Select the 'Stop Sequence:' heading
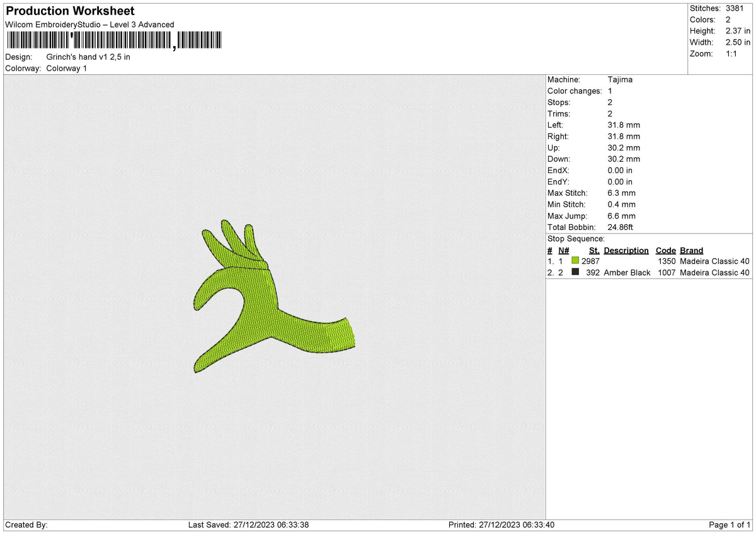756x534 pixels. click(576, 239)
